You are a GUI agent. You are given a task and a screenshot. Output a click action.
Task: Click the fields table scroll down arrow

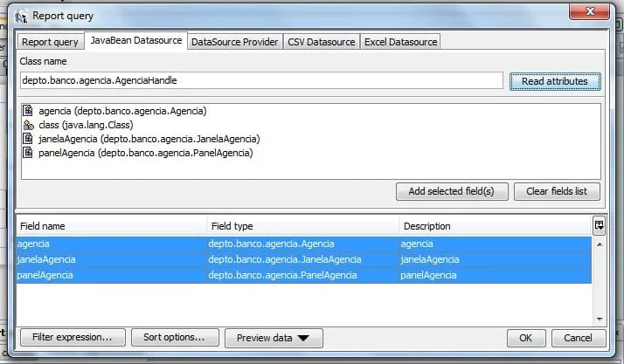coord(600,319)
